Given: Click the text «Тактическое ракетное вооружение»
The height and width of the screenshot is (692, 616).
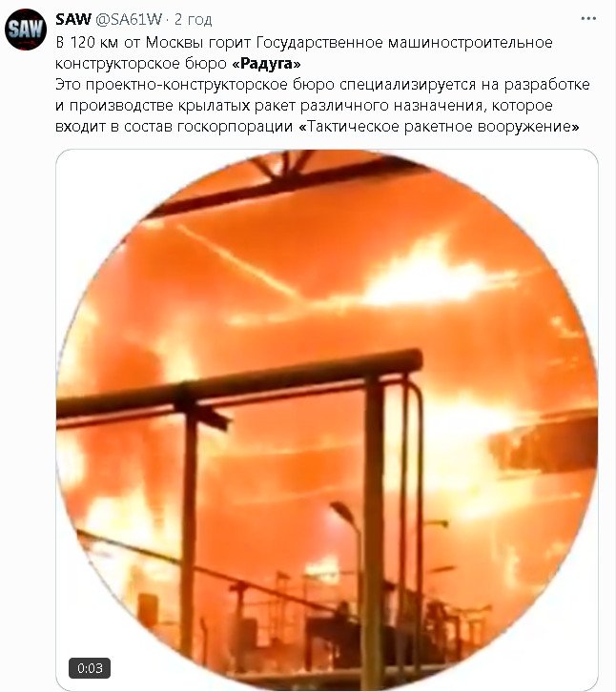Looking at the screenshot, I should pos(439,127).
